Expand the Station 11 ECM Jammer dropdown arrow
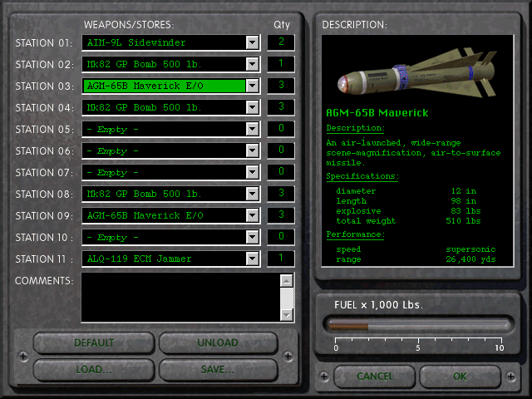Screen dimensions: 532x399 [253, 259]
